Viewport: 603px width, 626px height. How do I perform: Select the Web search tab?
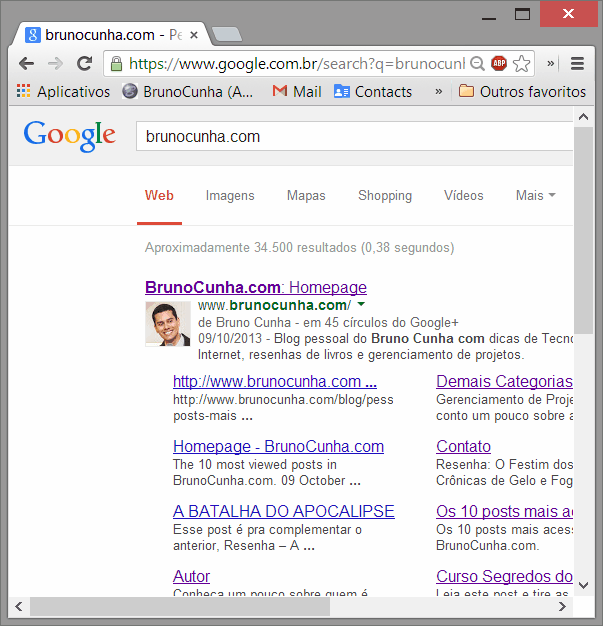click(159, 196)
